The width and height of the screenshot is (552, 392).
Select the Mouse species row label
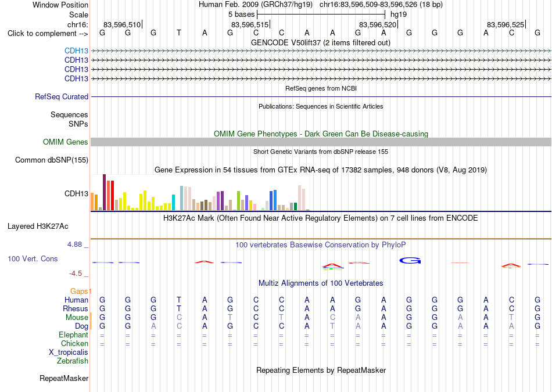[77, 318]
